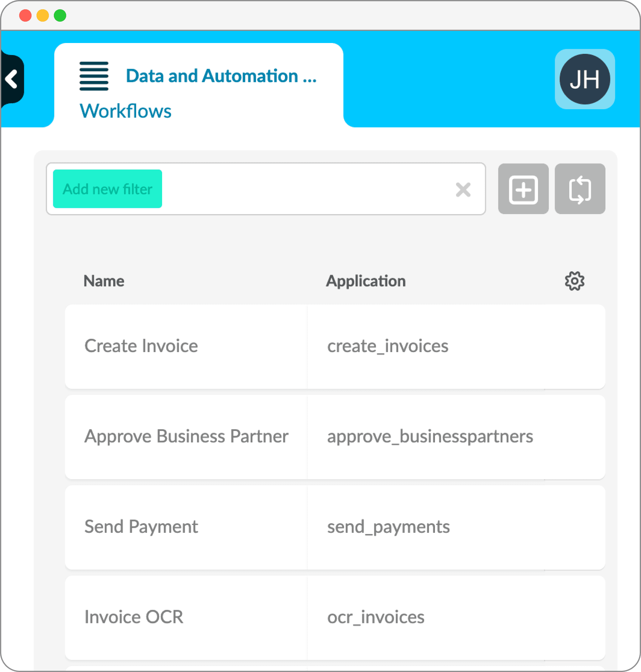Open the Send Payment workflow

[141, 527]
